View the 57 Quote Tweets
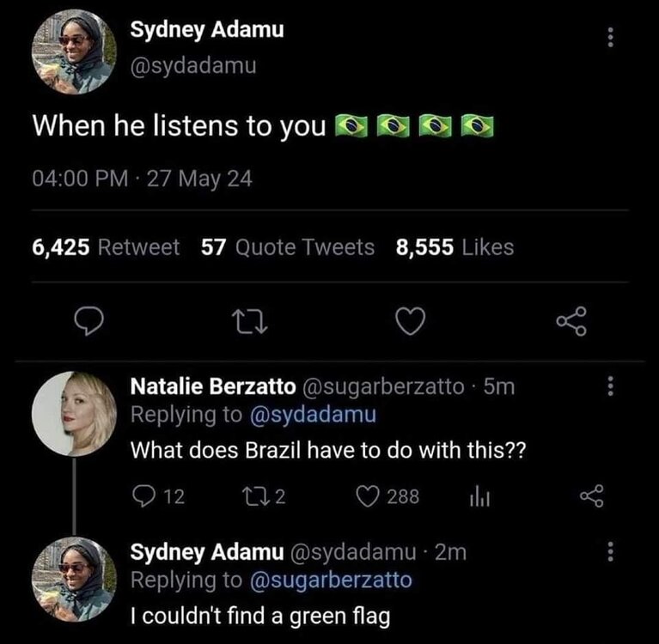This screenshot has width=659, height=644. click(288, 246)
